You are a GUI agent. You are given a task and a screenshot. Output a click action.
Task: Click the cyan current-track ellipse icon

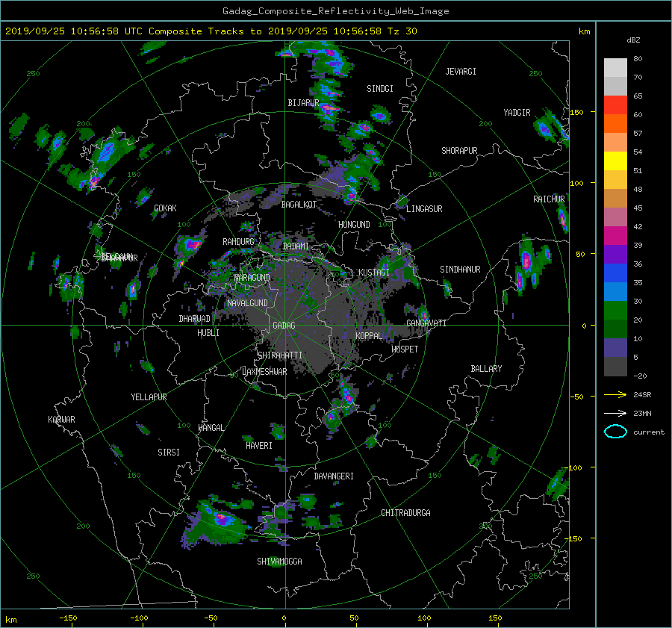click(x=615, y=432)
